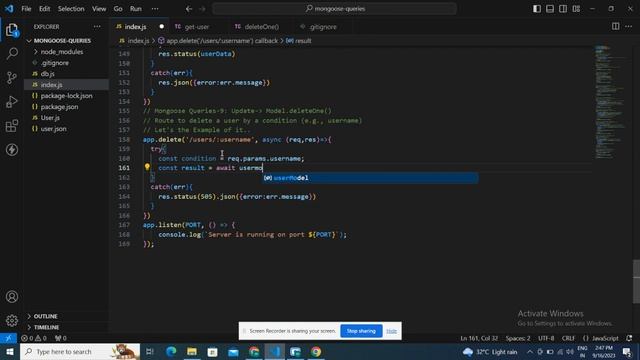Open the View menu

click(99, 9)
